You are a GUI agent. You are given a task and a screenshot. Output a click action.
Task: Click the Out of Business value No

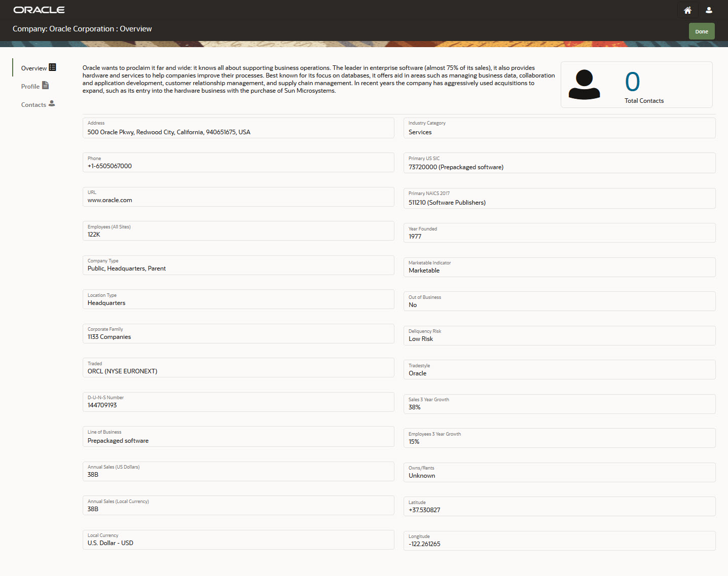click(413, 305)
